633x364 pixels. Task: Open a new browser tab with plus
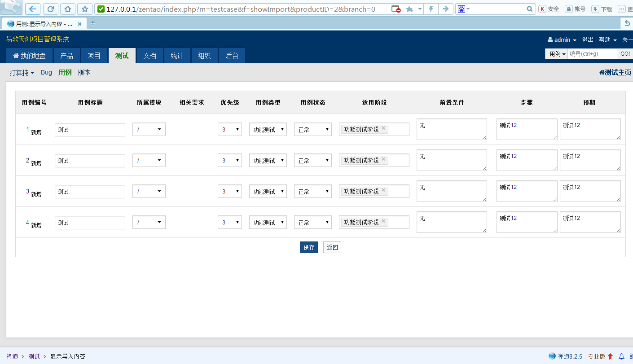pyautogui.click(x=93, y=23)
